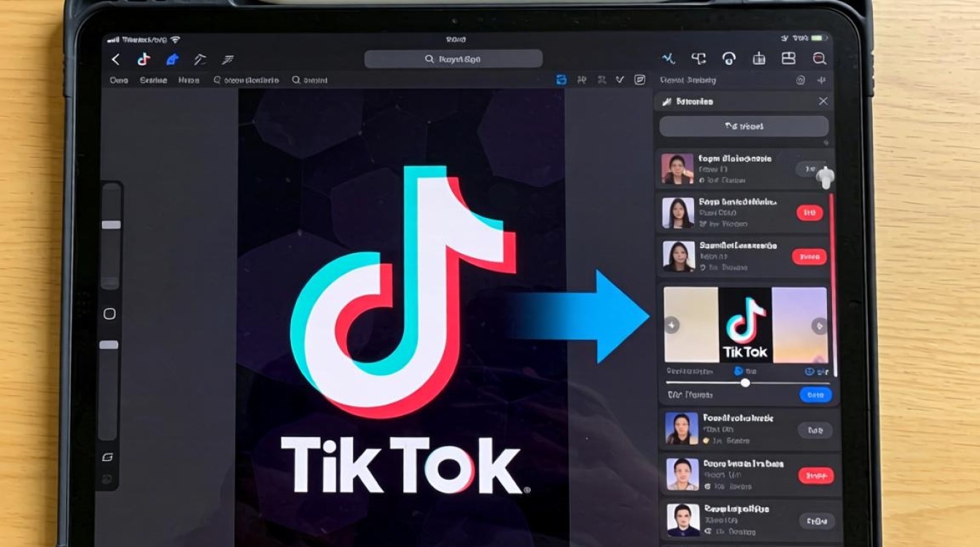Click the undo-like icon near the left sidebar bottom
980x547 pixels.
[x=108, y=457]
